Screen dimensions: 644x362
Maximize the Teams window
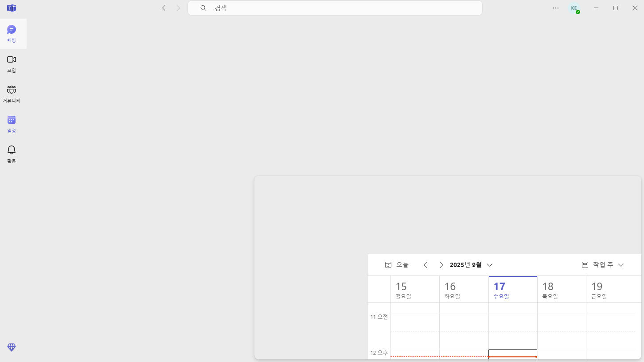(616, 8)
